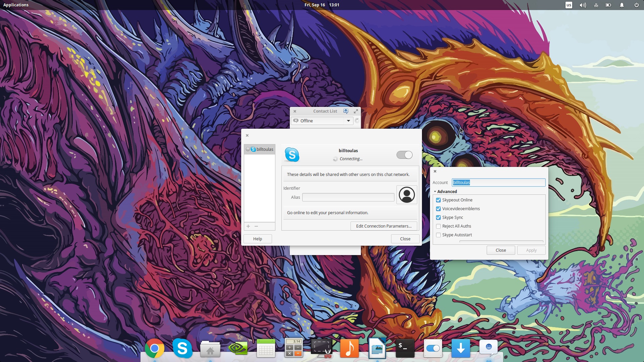
Task: Click the Alias input field
Action: (x=348, y=197)
